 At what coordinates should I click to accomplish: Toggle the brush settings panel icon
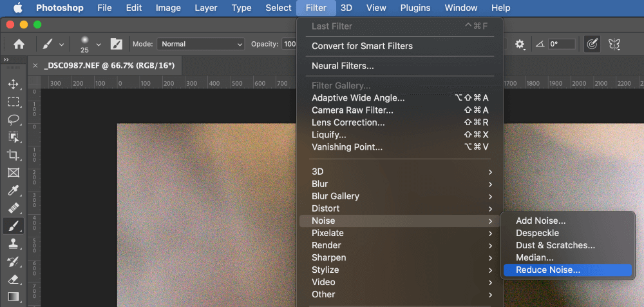pos(117,45)
